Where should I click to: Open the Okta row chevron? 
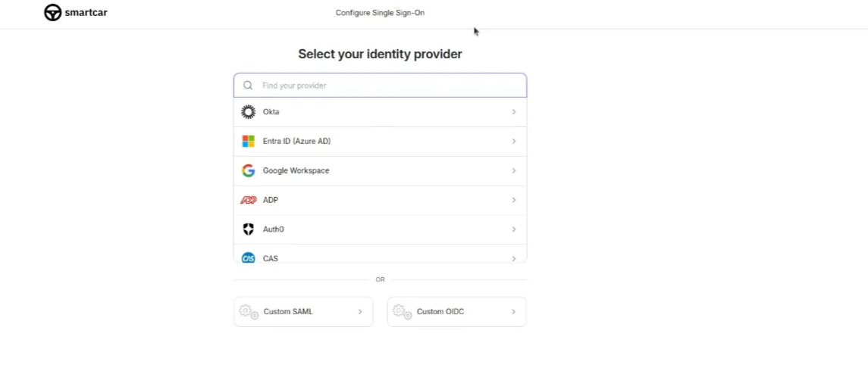pyautogui.click(x=514, y=112)
